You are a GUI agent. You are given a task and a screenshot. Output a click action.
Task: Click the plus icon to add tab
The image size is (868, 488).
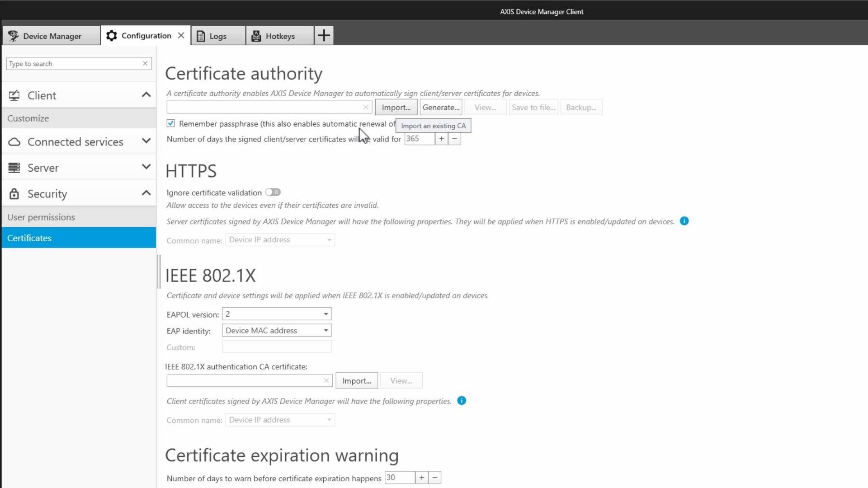tap(324, 36)
